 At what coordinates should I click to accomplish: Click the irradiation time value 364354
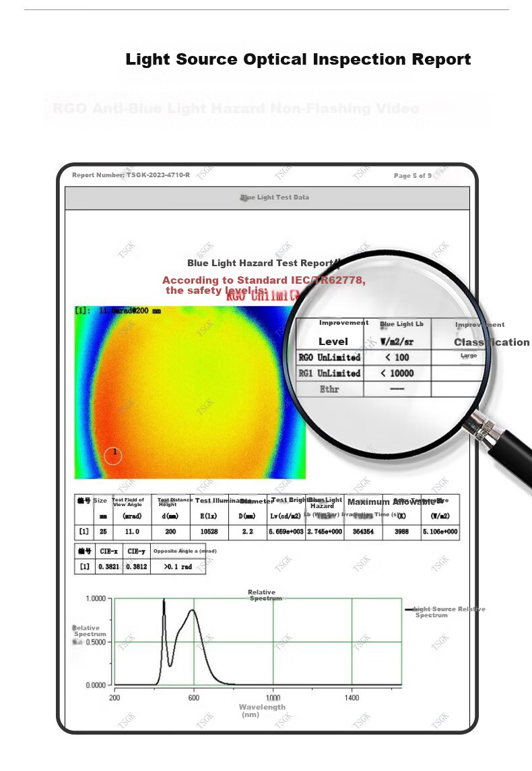point(363,532)
